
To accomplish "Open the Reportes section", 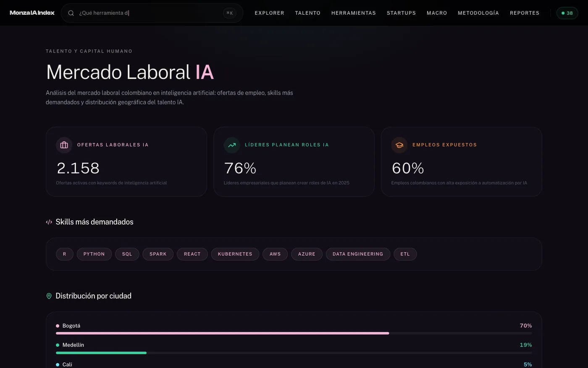I will coord(525,13).
